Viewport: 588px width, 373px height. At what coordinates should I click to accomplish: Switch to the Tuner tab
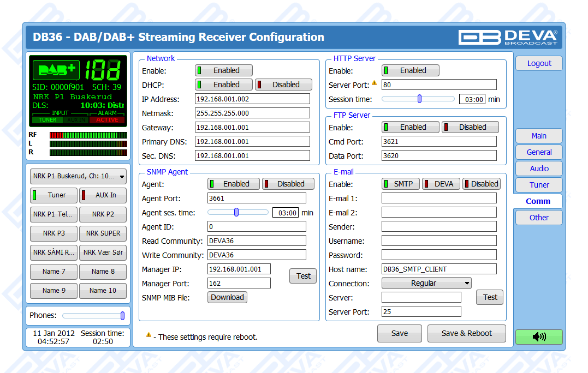coord(539,185)
